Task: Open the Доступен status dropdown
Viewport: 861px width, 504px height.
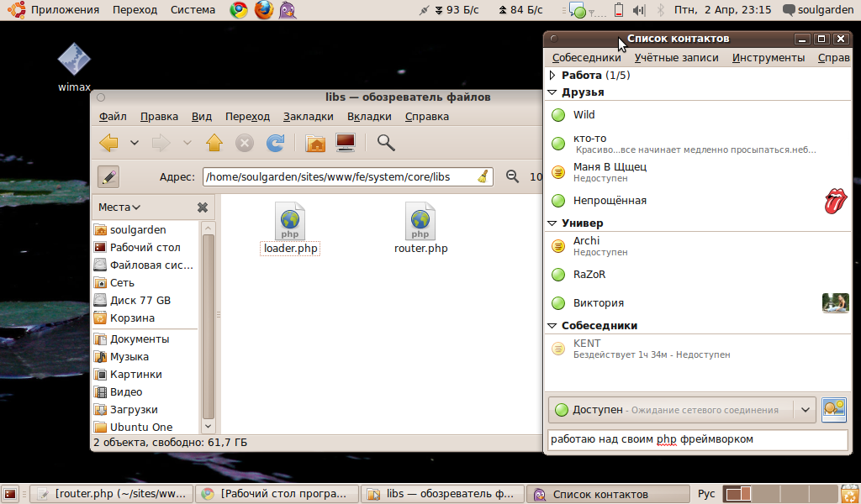Action: tap(806, 409)
